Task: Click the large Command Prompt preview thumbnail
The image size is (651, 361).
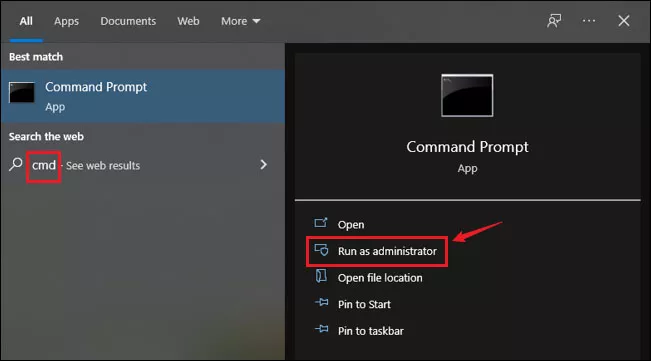Action: click(467, 95)
